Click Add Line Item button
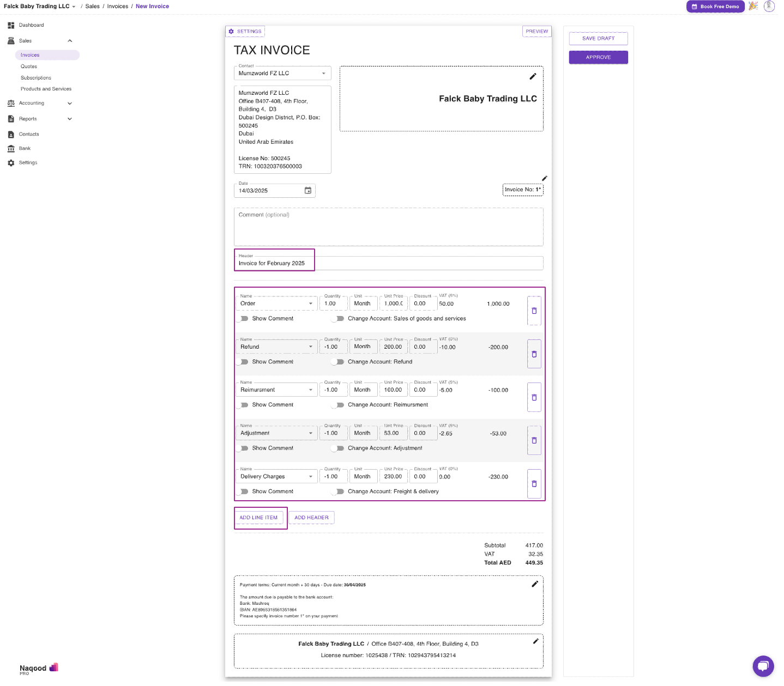The height and width of the screenshot is (686, 784). coord(258,518)
